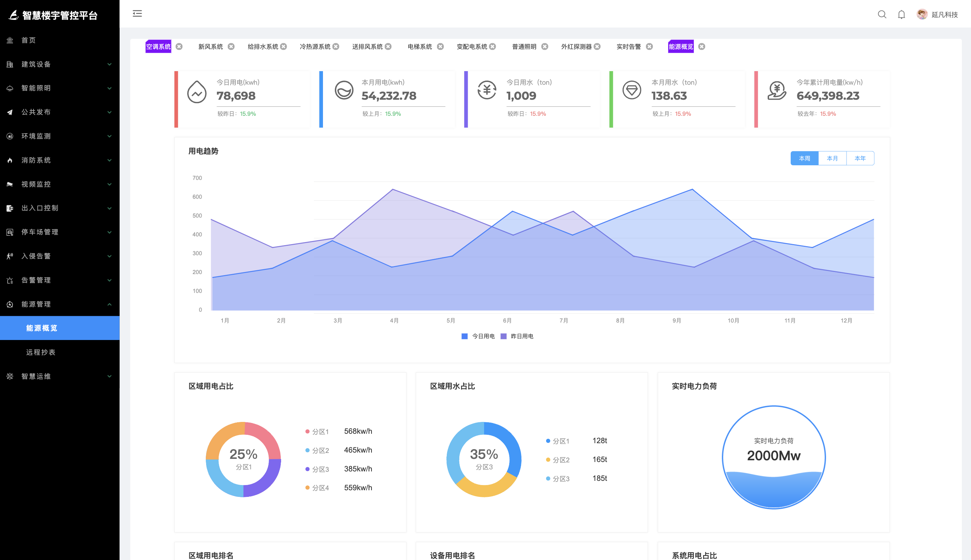Select 本周 time range
The width and height of the screenshot is (971, 560).
coord(804,158)
